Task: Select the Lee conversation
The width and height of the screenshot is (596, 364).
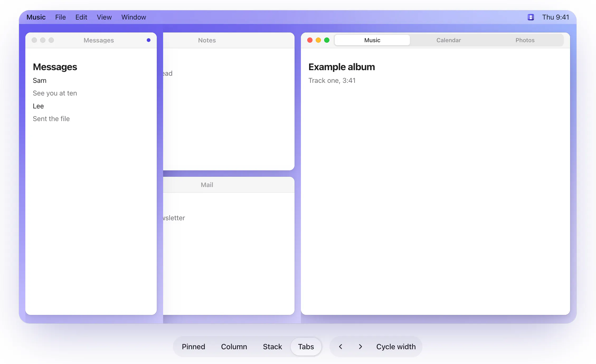Action: point(38,106)
